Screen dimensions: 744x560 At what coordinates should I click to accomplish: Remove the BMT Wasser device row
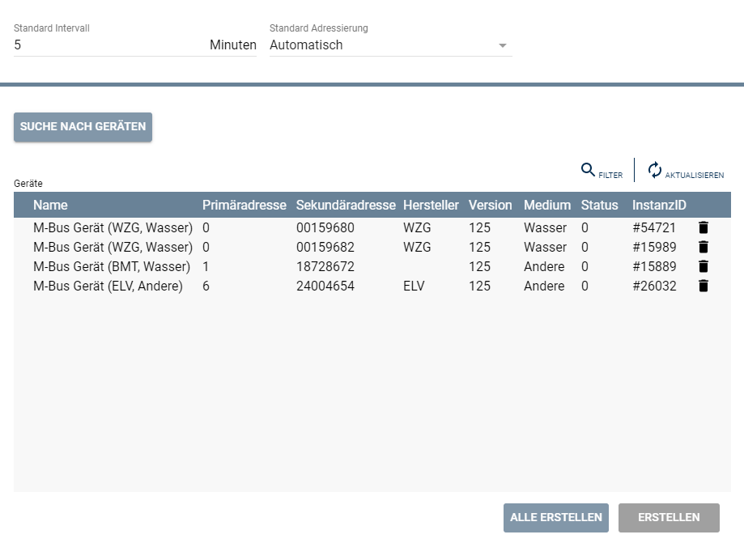(703, 267)
